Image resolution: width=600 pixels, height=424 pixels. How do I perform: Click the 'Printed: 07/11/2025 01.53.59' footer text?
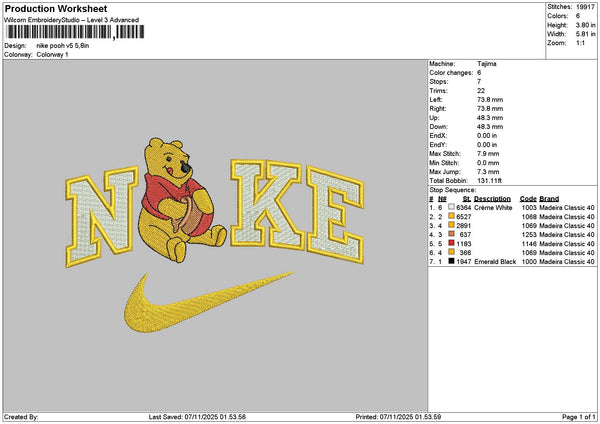[398, 417]
